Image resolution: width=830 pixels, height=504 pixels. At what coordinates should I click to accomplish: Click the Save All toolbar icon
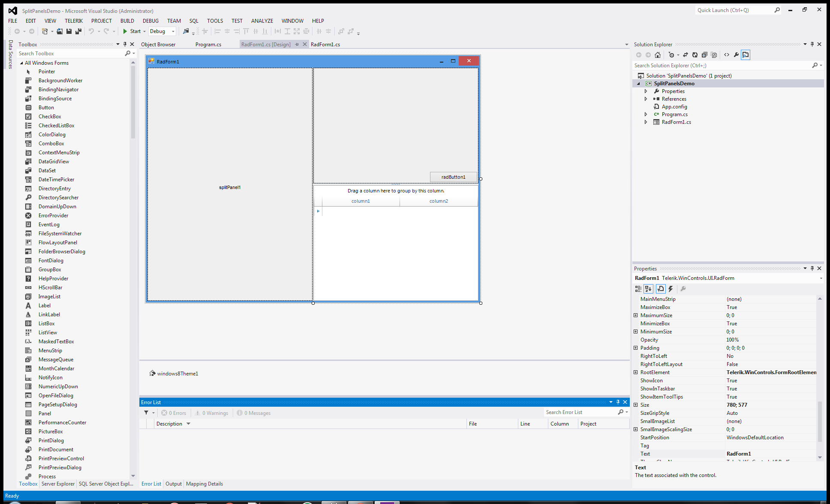[x=78, y=31]
